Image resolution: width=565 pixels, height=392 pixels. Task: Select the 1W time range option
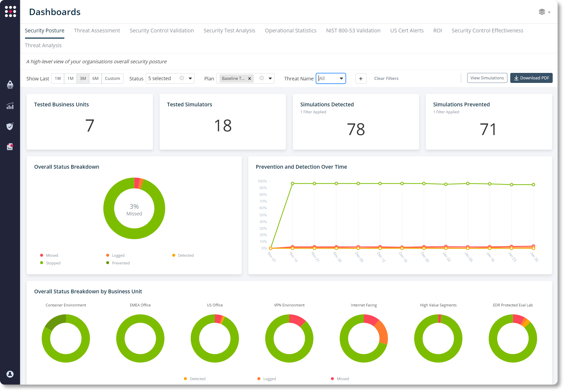[x=58, y=78]
